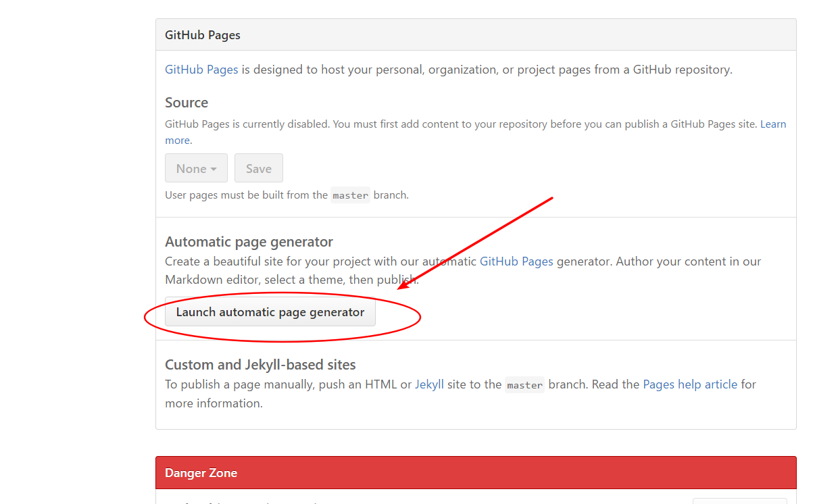Click the Save button under Source
Screen dimensions: 815x504
(x=258, y=168)
